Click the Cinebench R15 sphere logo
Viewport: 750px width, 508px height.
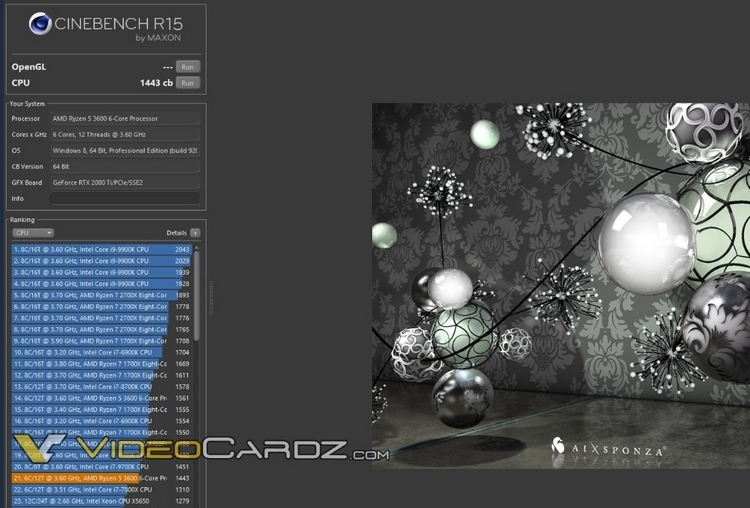click(40, 23)
